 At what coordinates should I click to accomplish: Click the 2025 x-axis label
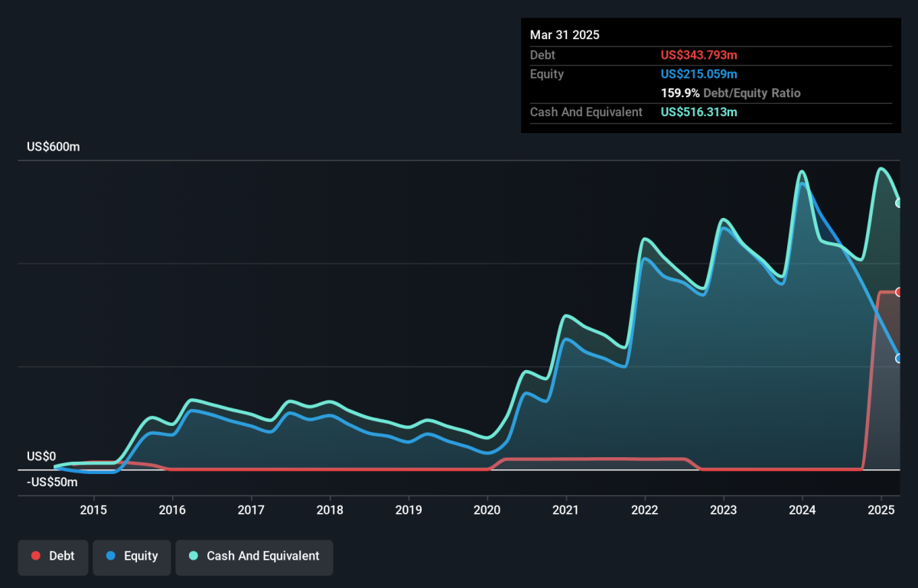point(881,510)
